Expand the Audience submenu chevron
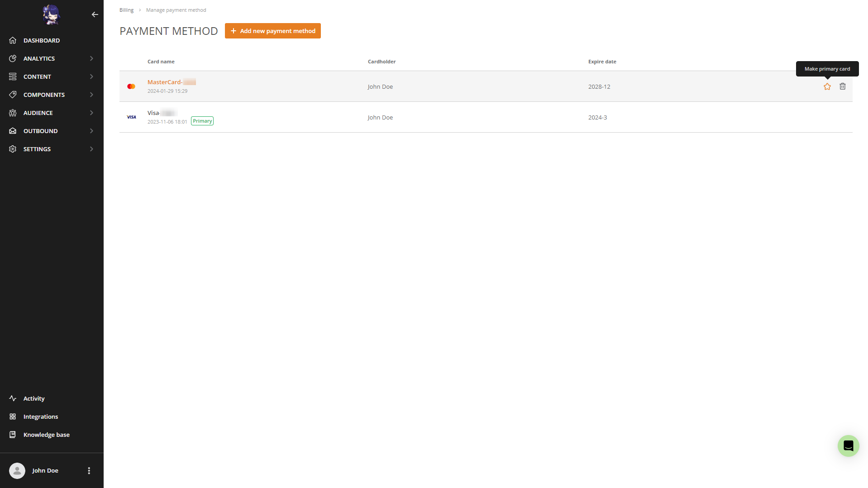Image resolution: width=868 pixels, height=488 pixels. click(91, 113)
